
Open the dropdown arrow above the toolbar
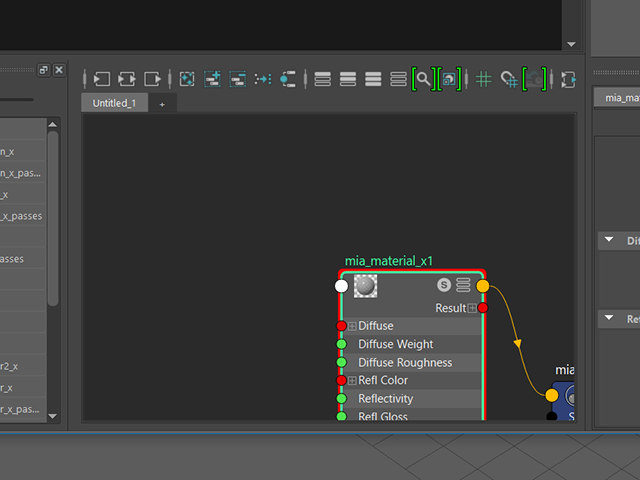pos(571,44)
